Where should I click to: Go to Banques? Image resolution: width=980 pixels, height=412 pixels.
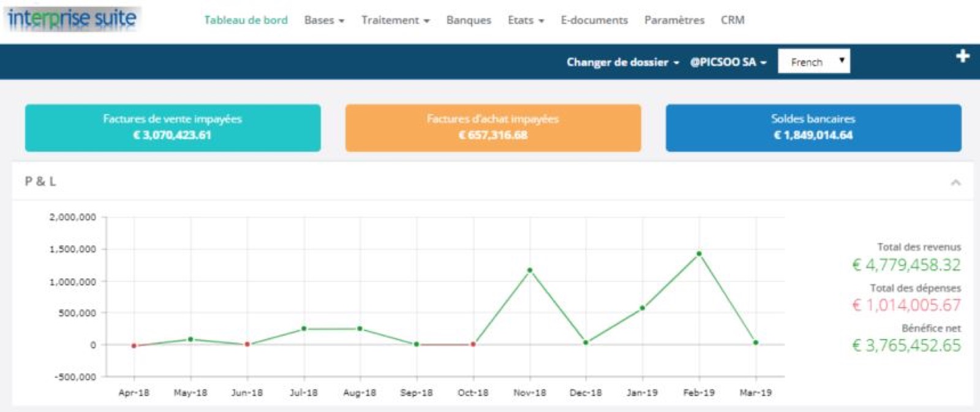pyautogui.click(x=469, y=20)
